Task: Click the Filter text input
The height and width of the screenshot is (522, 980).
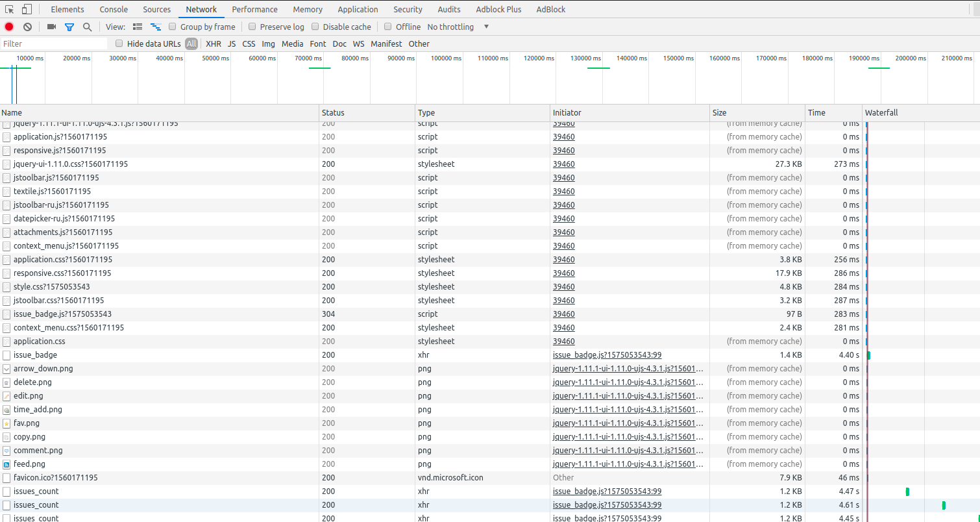Action: [54, 43]
